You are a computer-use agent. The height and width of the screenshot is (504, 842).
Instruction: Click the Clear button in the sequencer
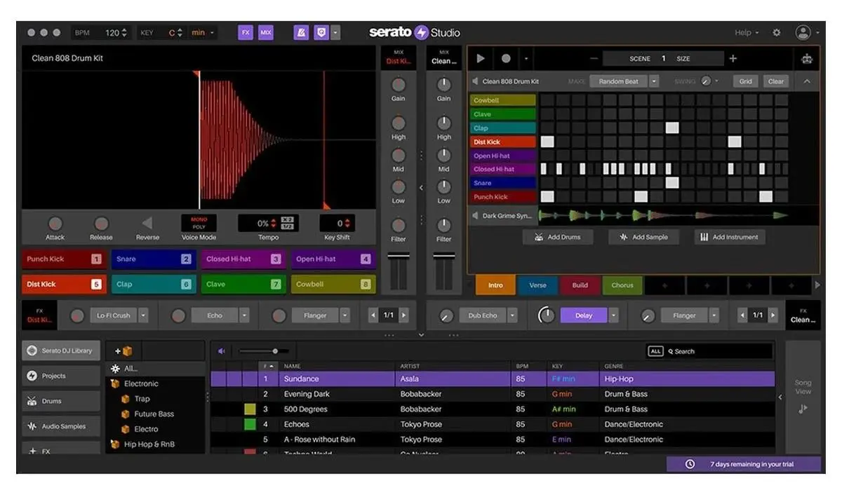click(775, 81)
